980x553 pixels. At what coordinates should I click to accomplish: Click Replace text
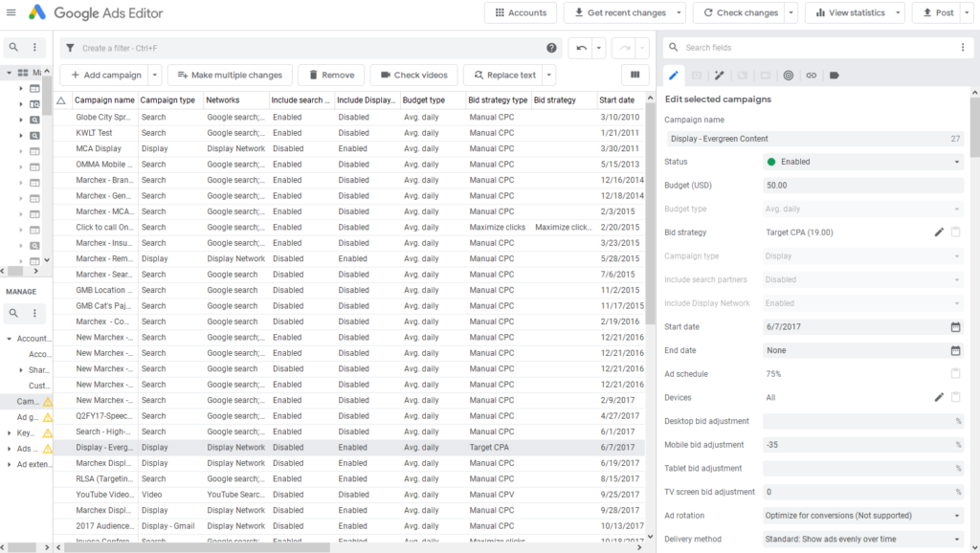click(503, 75)
